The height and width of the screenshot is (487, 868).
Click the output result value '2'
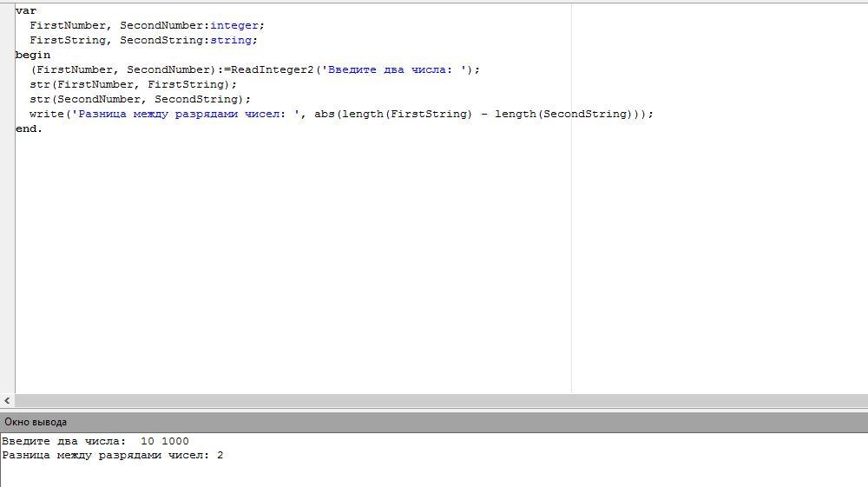(x=220, y=456)
